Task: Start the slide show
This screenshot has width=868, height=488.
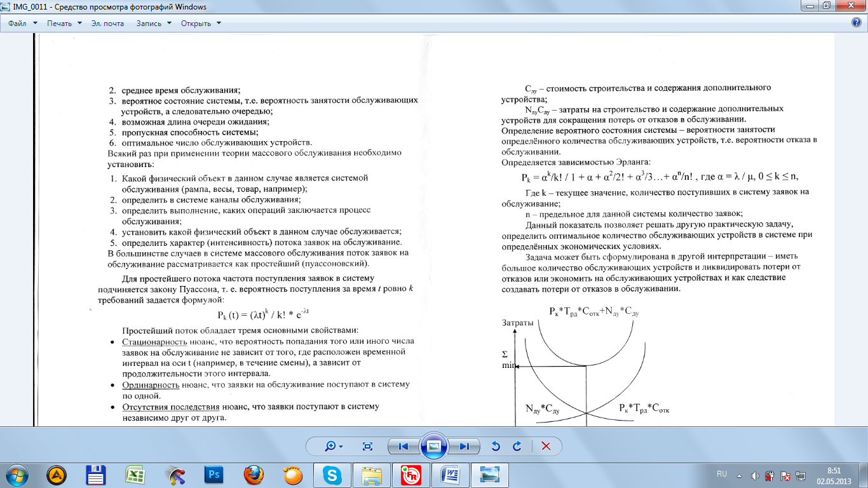Action: coord(434,446)
